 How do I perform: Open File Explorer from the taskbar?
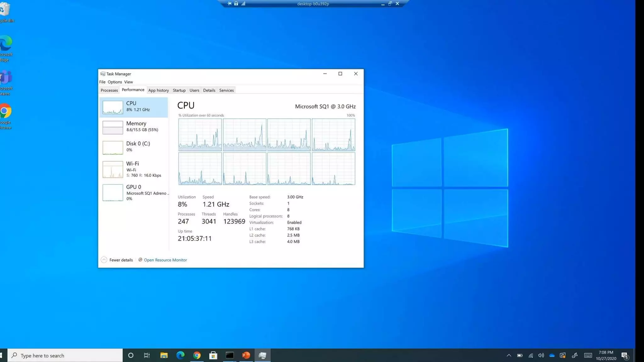164,355
